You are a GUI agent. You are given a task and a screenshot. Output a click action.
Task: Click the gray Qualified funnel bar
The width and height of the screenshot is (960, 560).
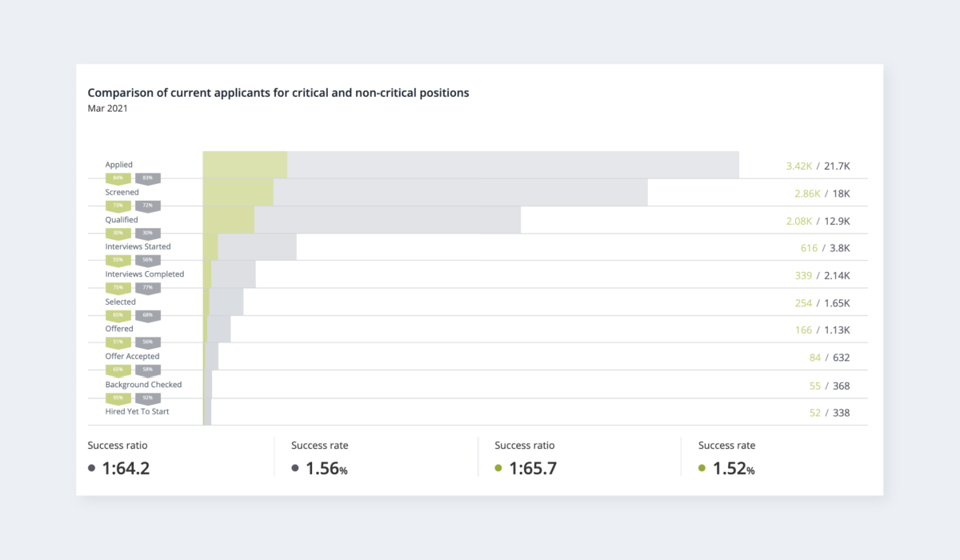[387, 220]
